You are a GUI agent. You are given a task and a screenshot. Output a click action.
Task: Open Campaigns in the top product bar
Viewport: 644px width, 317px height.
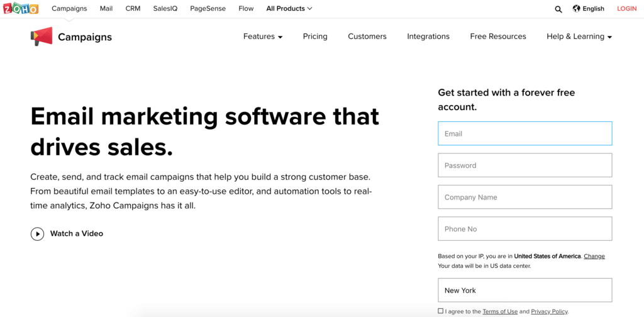point(69,8)
